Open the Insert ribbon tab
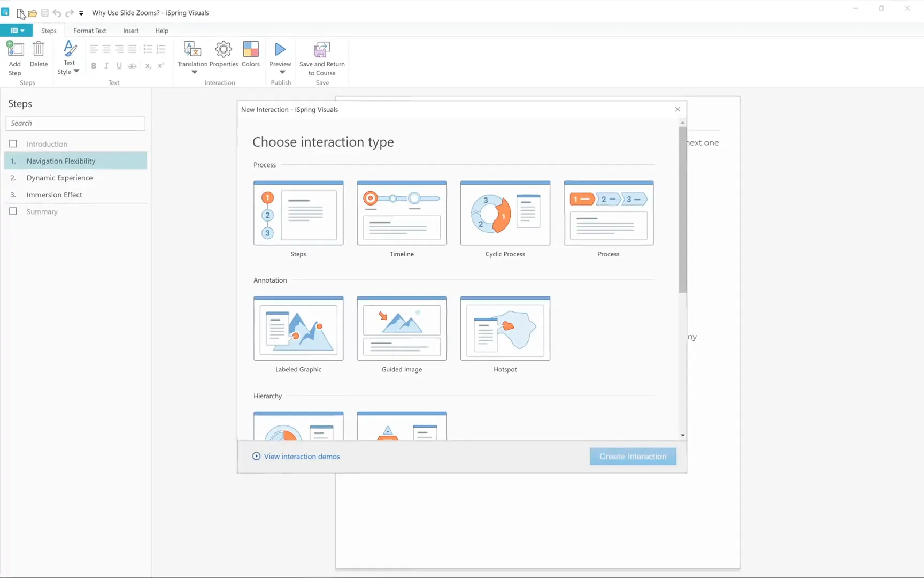 (130, 31)
